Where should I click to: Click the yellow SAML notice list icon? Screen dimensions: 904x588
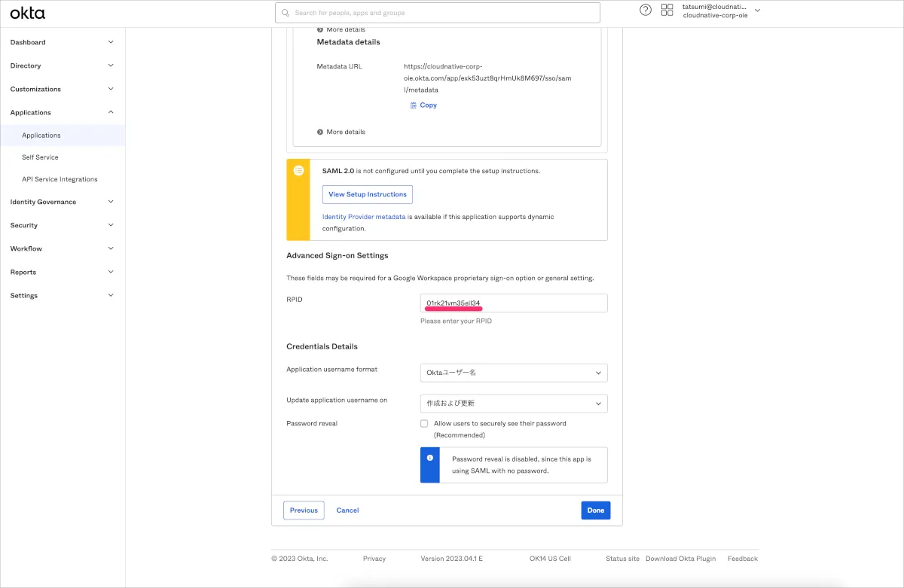click(298, 171)
